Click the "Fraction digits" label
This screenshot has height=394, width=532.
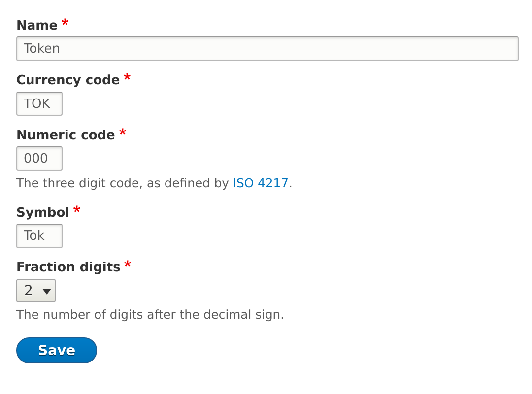pos(68,267)
